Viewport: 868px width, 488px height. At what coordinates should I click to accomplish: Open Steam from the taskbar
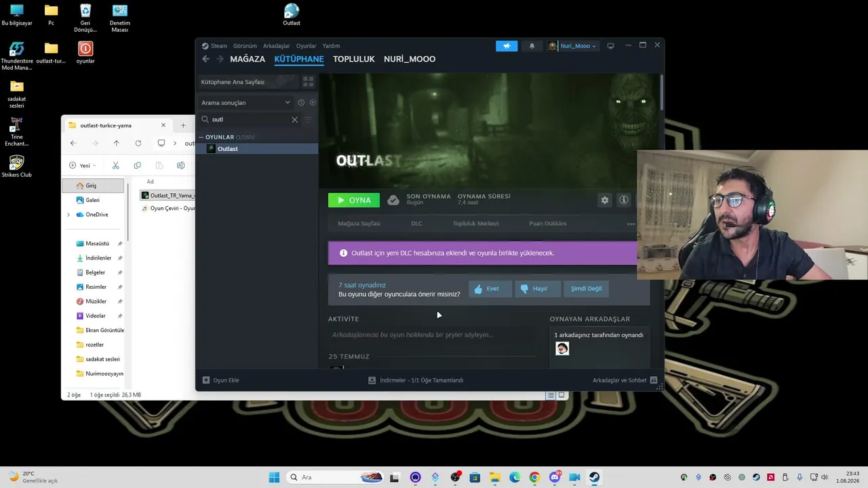[x=594, y=477]
